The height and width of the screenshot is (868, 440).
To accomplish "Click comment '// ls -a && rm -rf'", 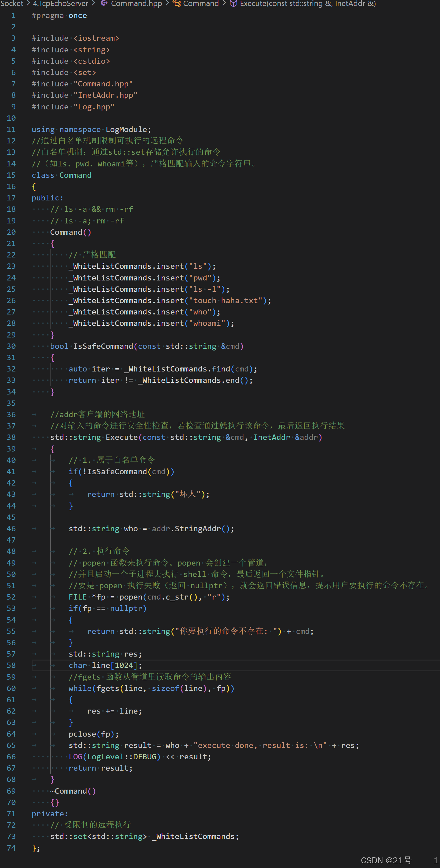I will [92, 209].
